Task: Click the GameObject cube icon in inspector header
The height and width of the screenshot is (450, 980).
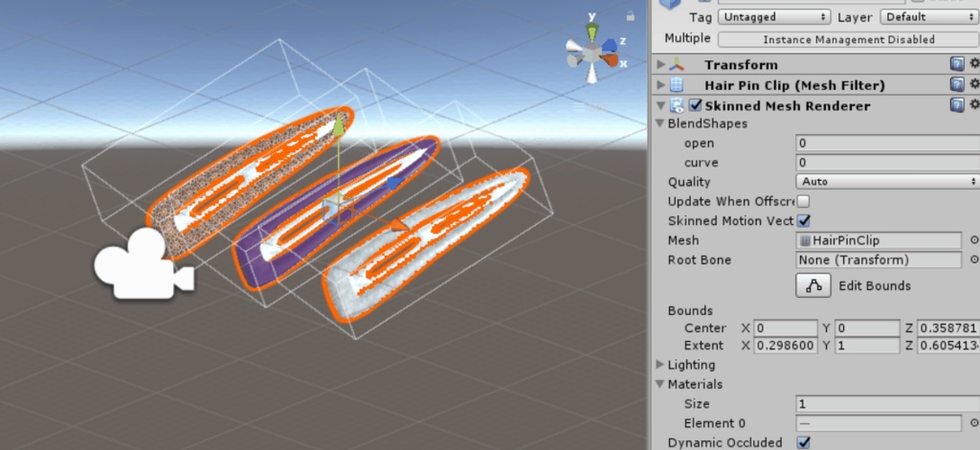Action: click(x=670, y=4)
